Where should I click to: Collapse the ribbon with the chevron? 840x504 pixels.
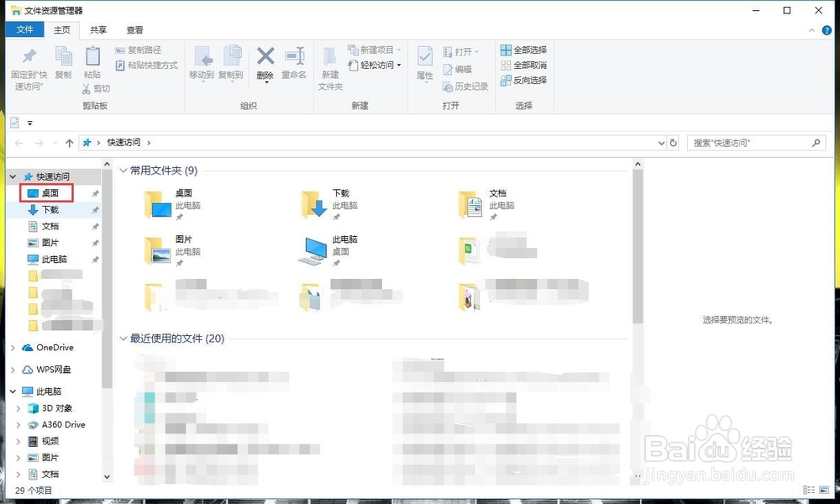[811, 30]
